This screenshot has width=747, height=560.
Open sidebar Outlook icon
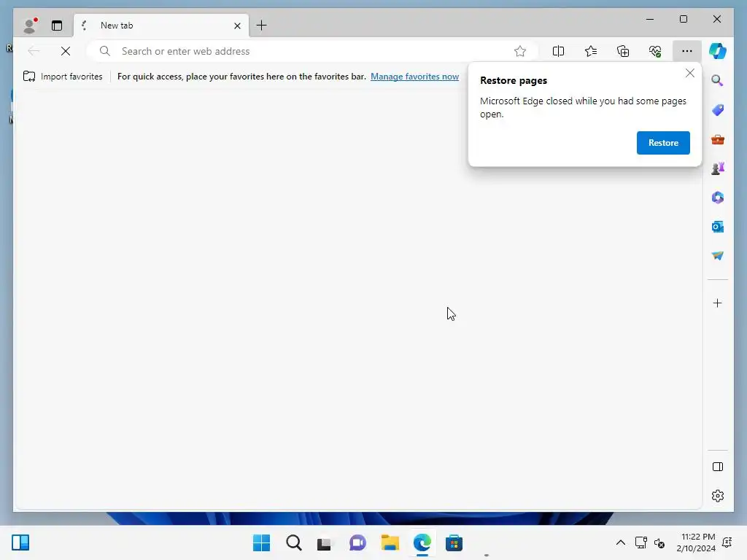tap(718, 227)
